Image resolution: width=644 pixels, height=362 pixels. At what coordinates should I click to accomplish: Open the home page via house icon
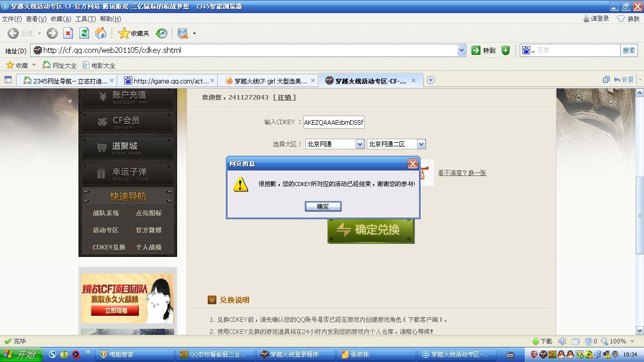coord(101,33)
